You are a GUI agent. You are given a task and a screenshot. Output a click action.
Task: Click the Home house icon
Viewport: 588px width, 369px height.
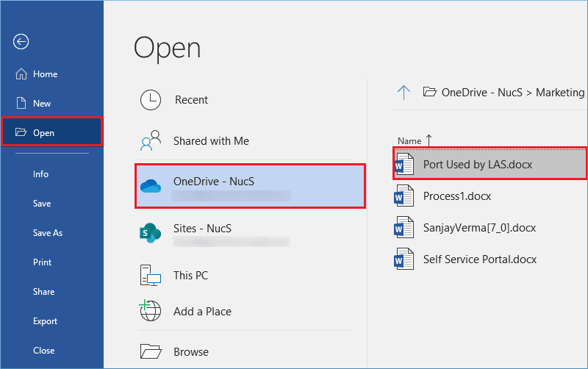coord(21,74)
